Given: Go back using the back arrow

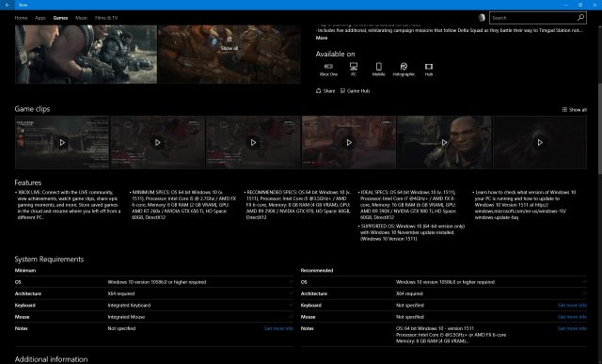Looking at the screenshot, I should [8, 5].
